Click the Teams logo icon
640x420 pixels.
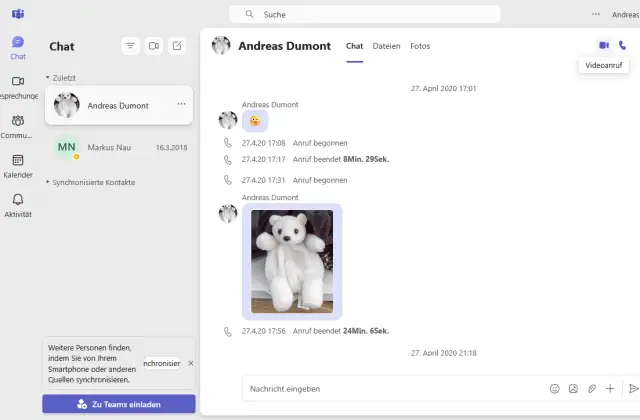pyautogui.click(x=18, y=14)
